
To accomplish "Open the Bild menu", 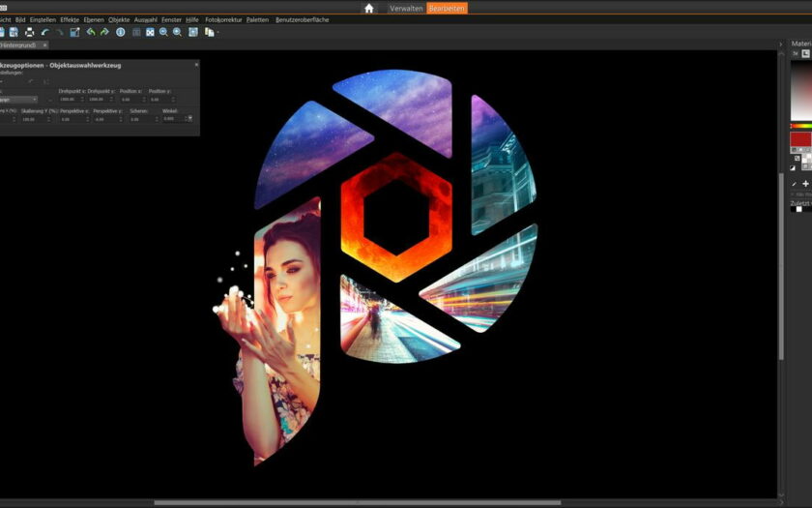I will click(20, 19).
